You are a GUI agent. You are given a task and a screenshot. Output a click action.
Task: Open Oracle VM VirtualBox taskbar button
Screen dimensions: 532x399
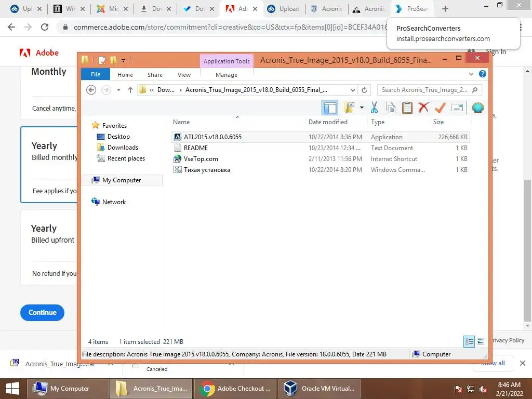click(320, 389)
